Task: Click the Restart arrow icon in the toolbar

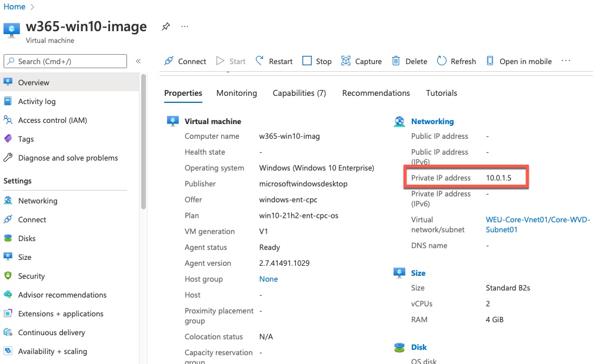Action: pos(259,61)
